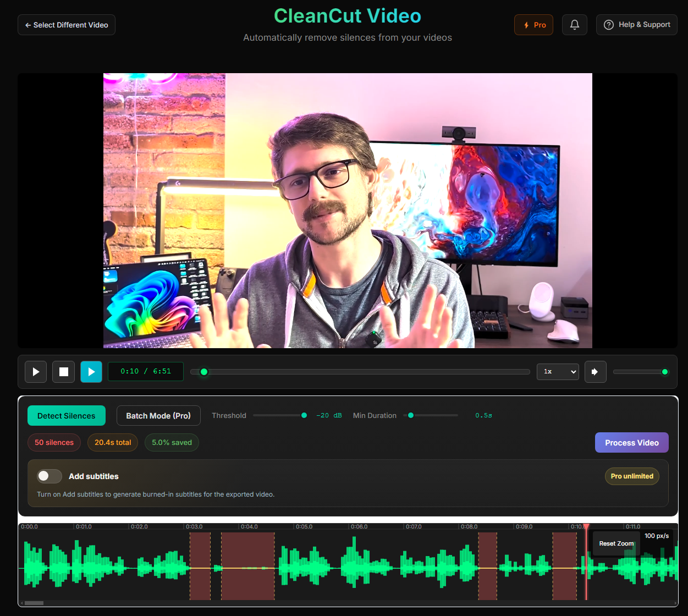
Task: Click the teal preview play button
Action: pyautogui.click(x=91, y=372)
